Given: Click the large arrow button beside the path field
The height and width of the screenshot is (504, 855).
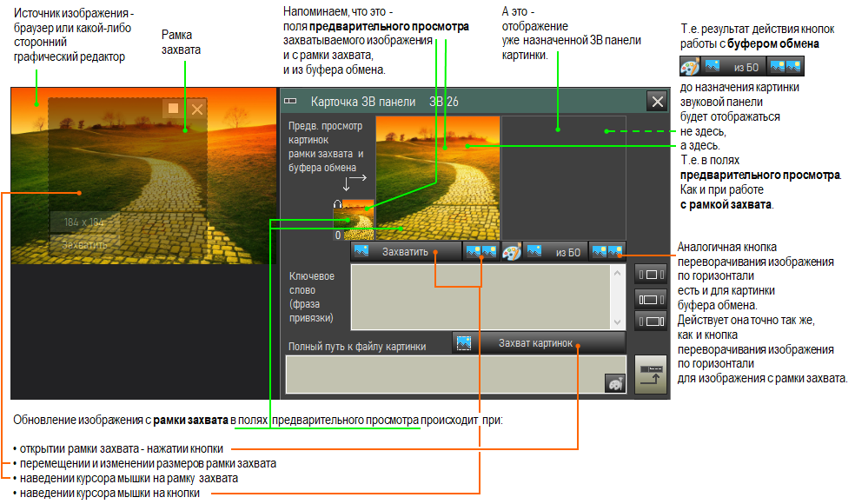Looking at the screenshot, I should click(651, 375).
